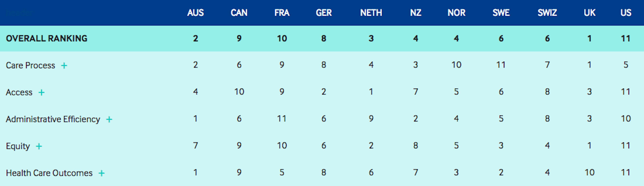Select the SWIZ column header

coord(547,13)
